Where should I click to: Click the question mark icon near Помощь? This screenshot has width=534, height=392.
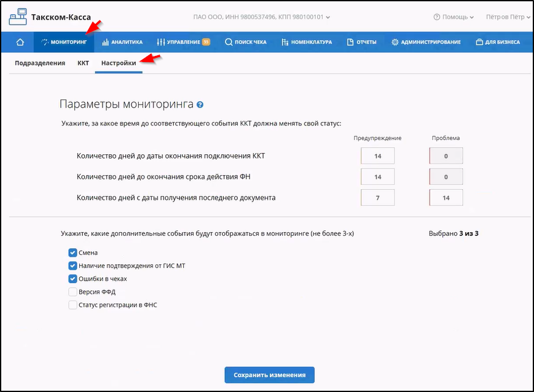coord(436,17)
